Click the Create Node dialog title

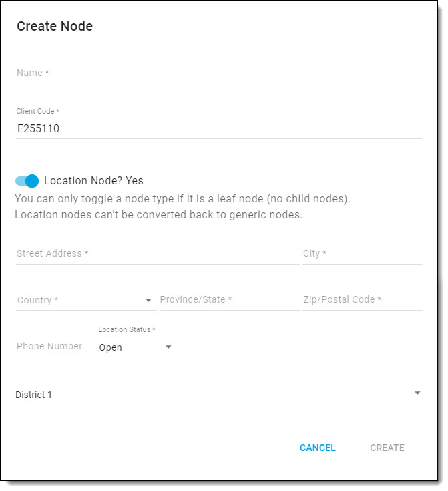pos(55,26)
